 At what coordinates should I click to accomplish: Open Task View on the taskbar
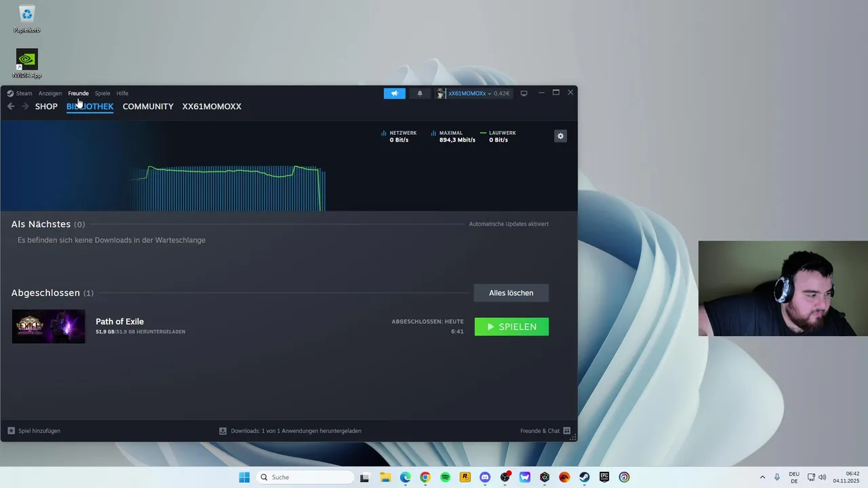tap(364, 477)
